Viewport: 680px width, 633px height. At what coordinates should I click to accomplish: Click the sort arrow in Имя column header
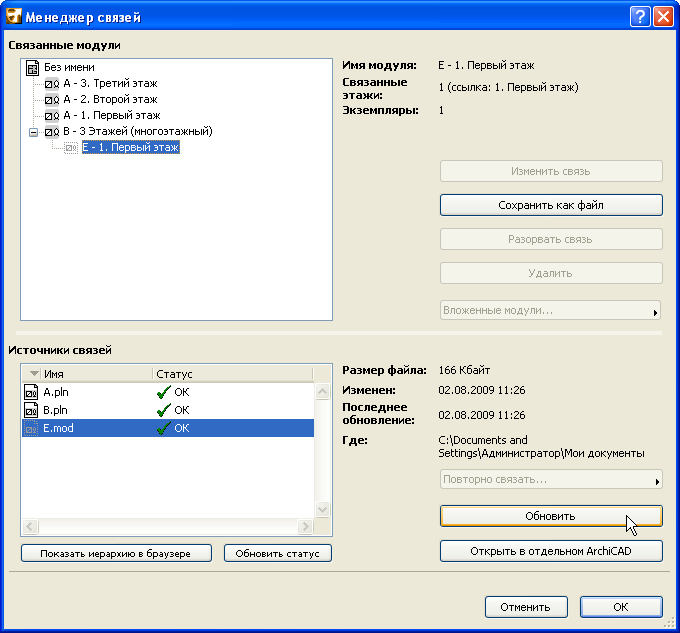34,374
